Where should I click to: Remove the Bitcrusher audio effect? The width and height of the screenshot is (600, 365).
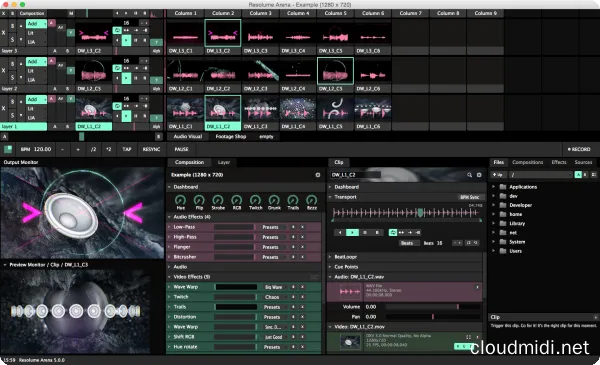pos(302,257)
